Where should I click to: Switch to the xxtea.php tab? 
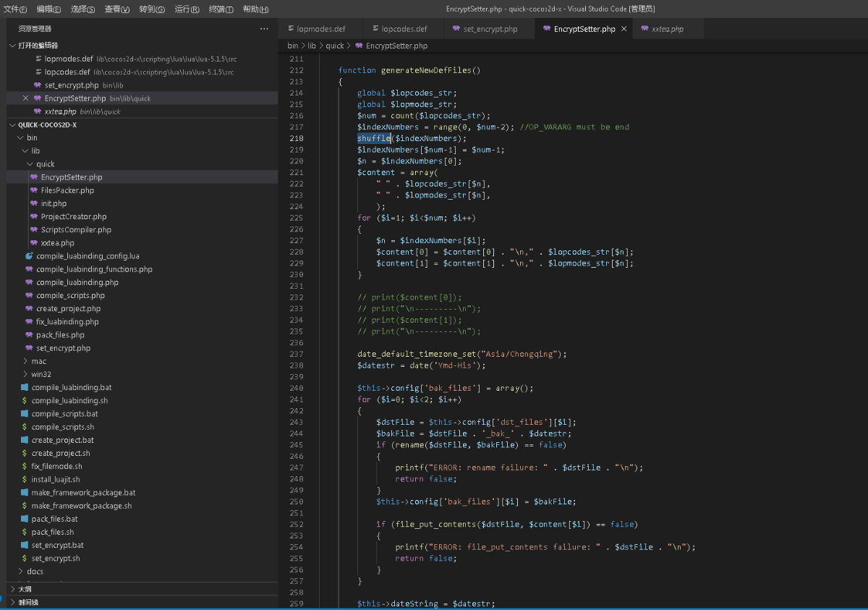click(667, 29)
